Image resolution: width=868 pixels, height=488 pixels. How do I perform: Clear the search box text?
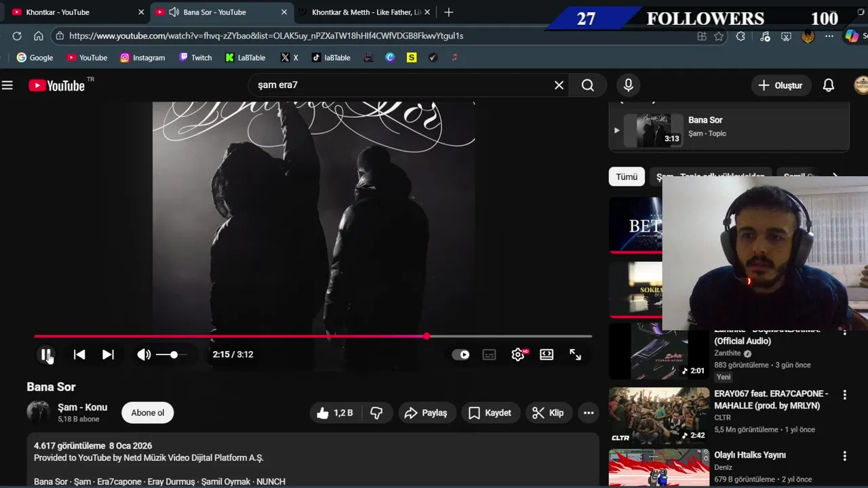coord(559,85)
